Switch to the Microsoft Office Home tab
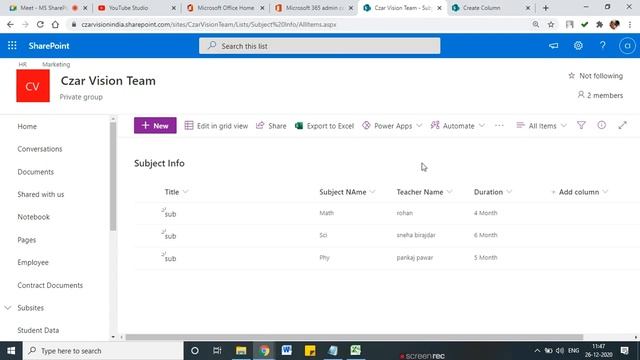The height and width of the screenshot is (360, 640). [x=225, y=8]
